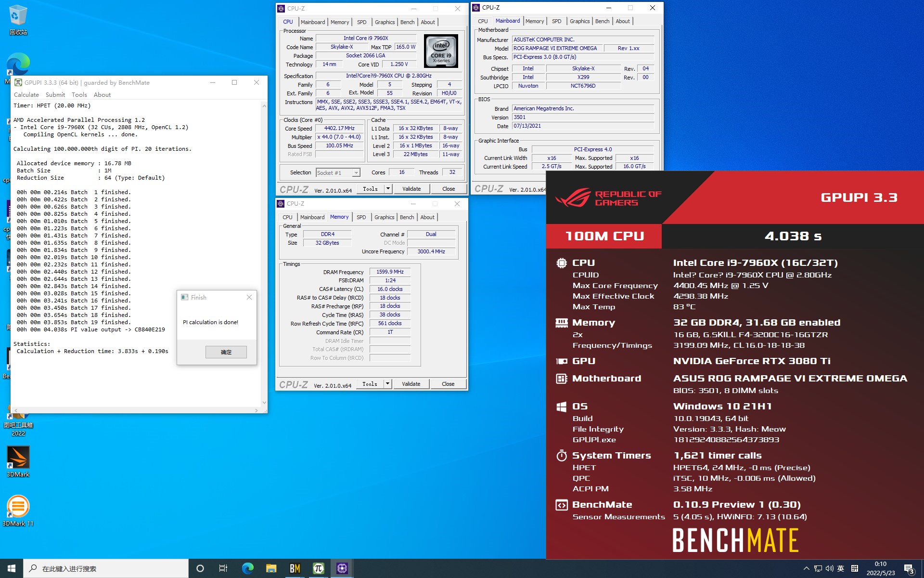The width and height of the screenshot is (924, 578).
Task: Select Memory tab in CPU-Z Mainboard window
Action: [535, 21]
